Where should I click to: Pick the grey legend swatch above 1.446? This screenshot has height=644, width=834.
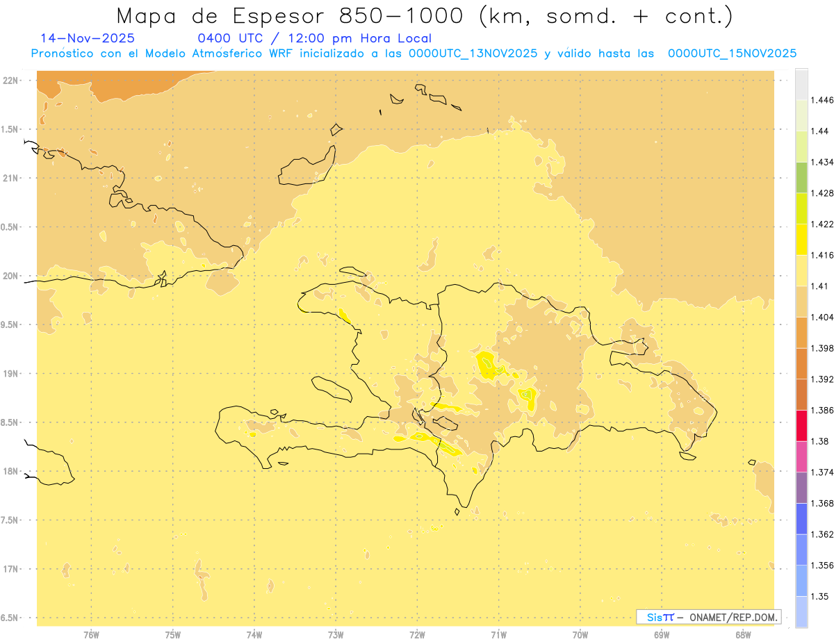[801, 84]
